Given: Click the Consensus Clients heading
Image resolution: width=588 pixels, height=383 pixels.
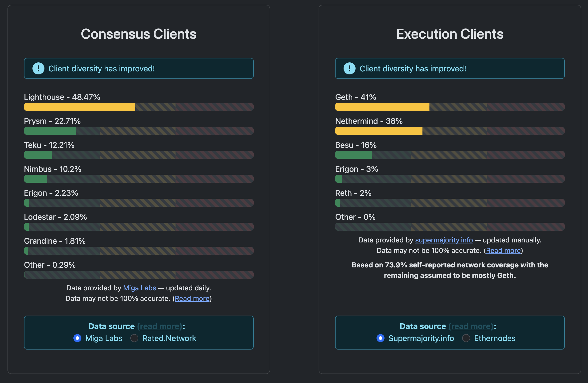Looking at the screenshot, I should click(139, 34).
